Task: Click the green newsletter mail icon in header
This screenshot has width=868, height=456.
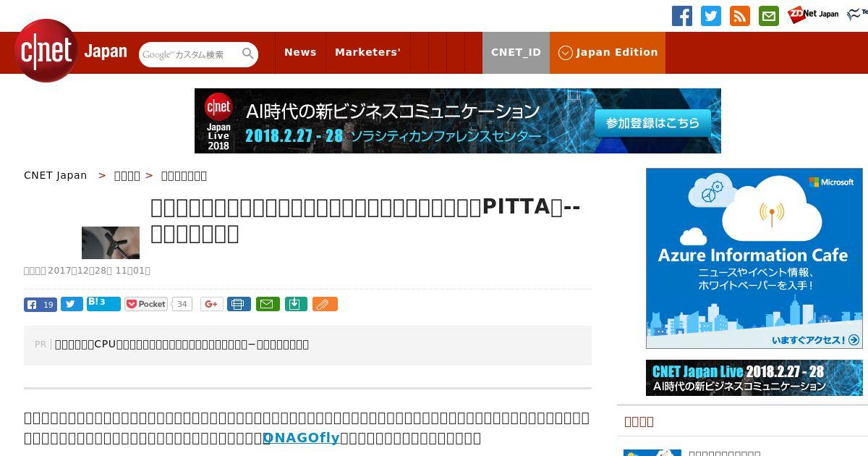Action: (769, 16)
